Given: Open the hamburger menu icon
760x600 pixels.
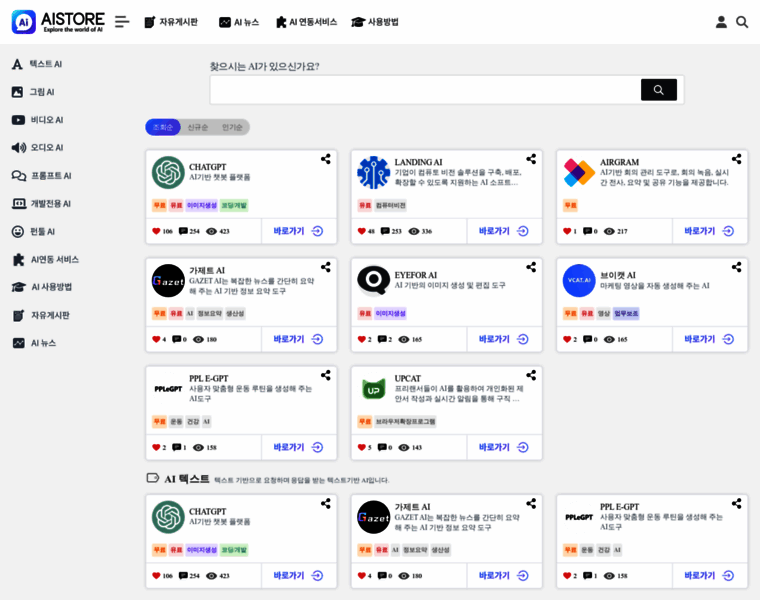Looking at the screenshot, I should coord(122,22).
